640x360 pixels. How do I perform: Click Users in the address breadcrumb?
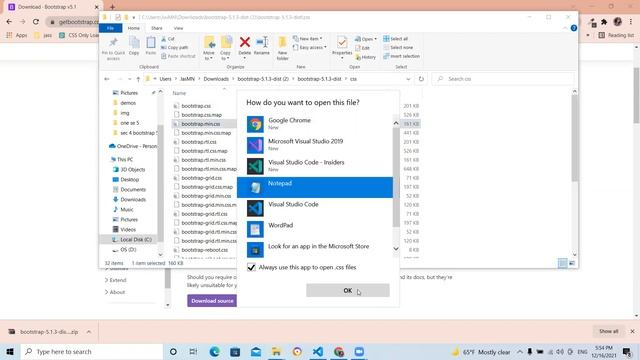click(165, 79)
